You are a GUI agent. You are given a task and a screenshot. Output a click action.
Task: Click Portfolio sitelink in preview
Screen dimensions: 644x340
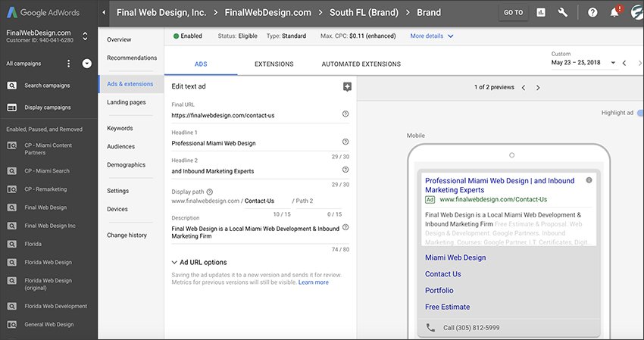(x=439, y=290)
